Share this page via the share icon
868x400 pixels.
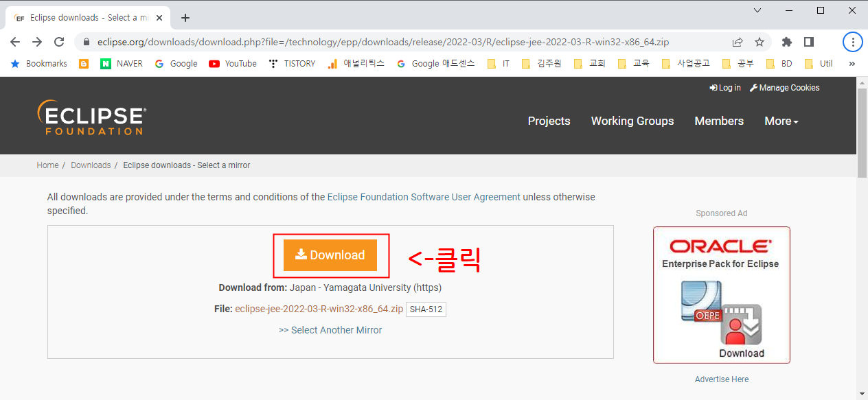pyautogui.click(x=738, y=42)
